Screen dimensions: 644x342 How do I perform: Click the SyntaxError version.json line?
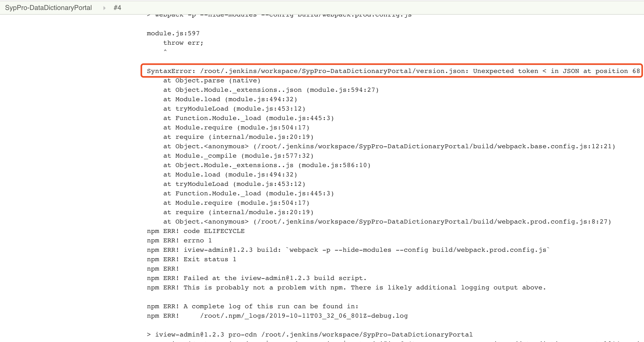point(393,71)
